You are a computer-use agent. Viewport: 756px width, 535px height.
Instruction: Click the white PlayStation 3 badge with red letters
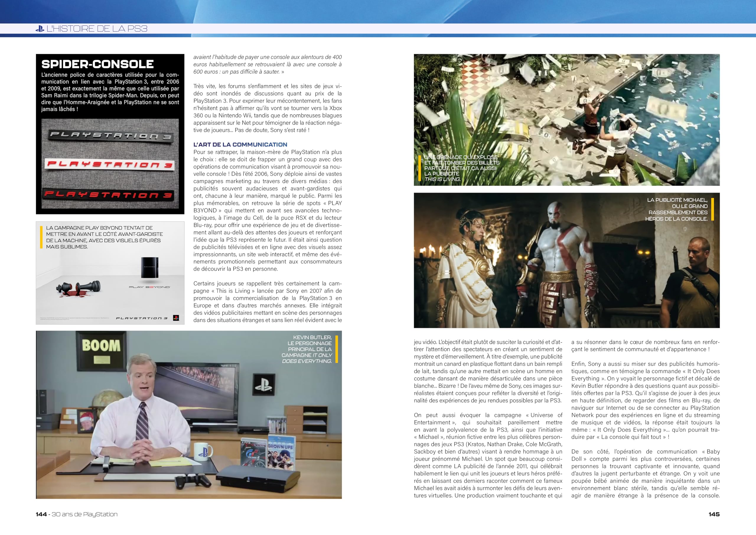(110, 164)
